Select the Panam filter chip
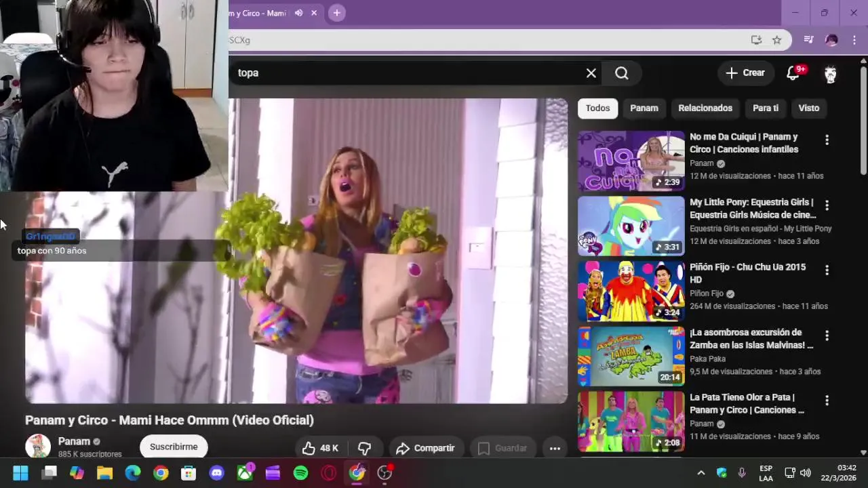 coord(644,108)
